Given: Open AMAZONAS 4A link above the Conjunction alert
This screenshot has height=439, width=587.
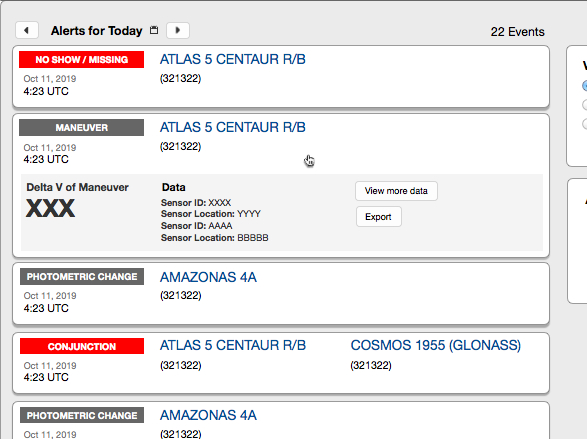Looking at the screenshot, I should pos(208,277).
